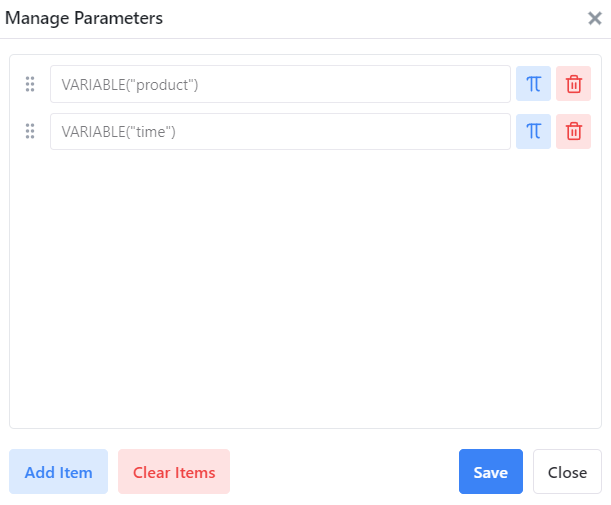Delete the VARIABLE("time") parameter row
Screen dimensions: 611x505
pyautogui.click(x=573, y=131)
